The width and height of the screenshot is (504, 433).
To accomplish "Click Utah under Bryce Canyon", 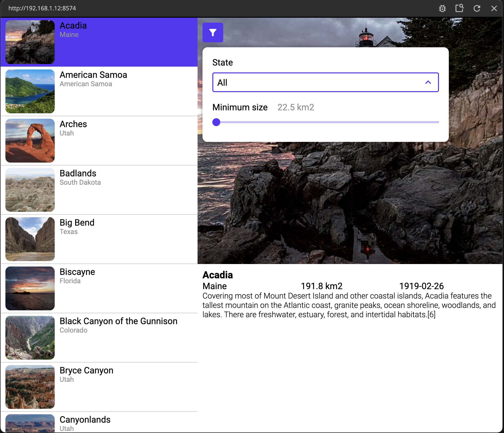I will tap(67, 380).
